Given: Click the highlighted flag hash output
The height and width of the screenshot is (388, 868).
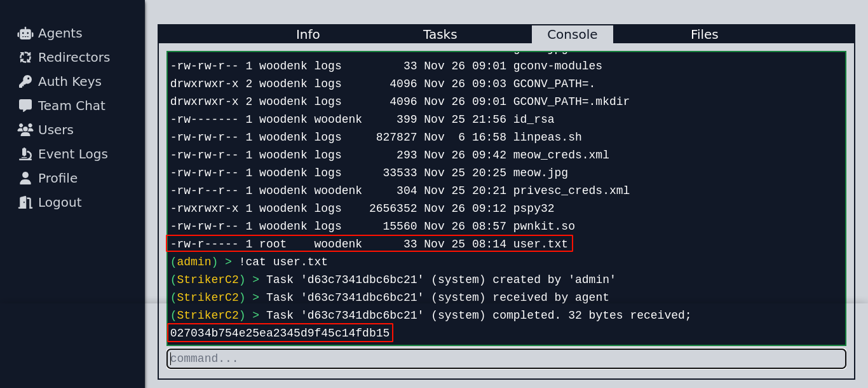Looking at the screenshot, I should point(280,333).
